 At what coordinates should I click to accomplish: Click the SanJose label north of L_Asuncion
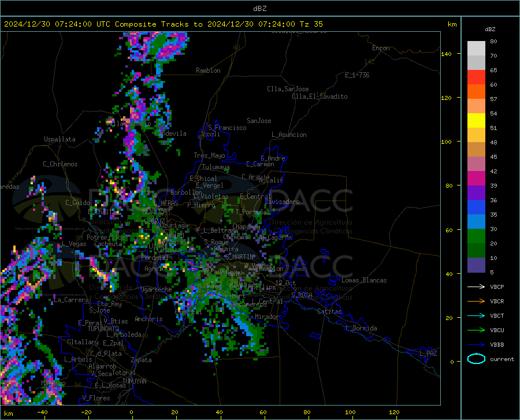(x=259, y=121)
